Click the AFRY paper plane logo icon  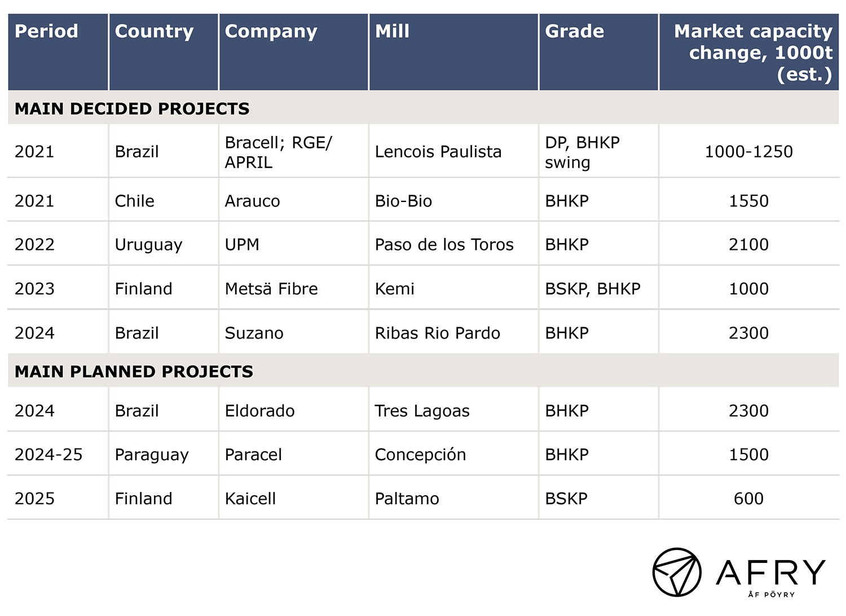pos(677,572)
